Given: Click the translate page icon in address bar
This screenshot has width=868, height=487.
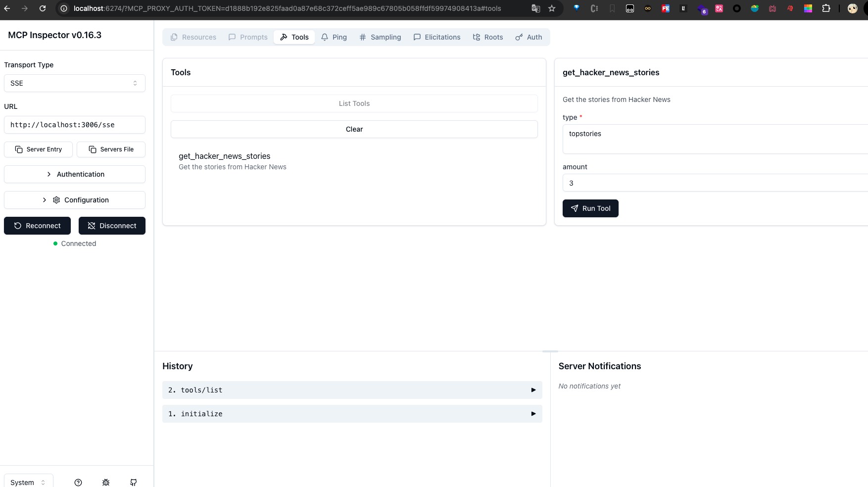Looking at the screenshot, I should pos(535,8).
